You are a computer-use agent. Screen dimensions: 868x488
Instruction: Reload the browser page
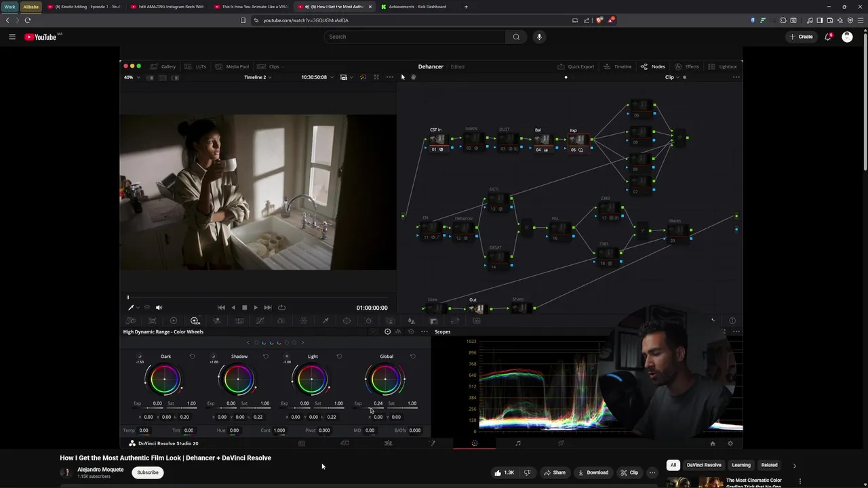(28, 20)
